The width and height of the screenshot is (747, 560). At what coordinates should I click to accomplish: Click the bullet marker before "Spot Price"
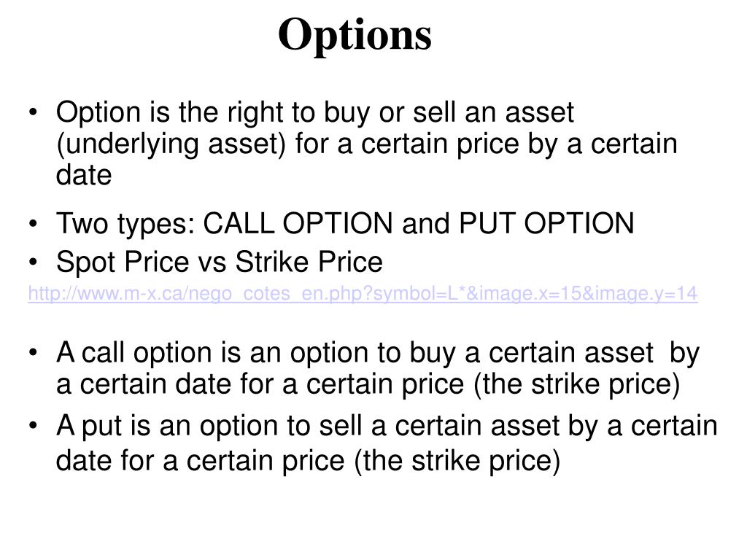point(32,262)
